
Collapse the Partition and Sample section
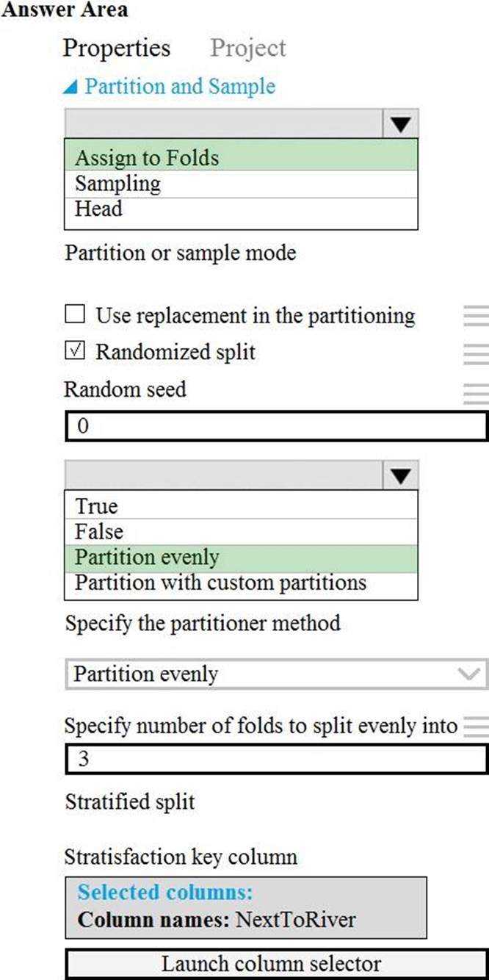coord(70,87)
